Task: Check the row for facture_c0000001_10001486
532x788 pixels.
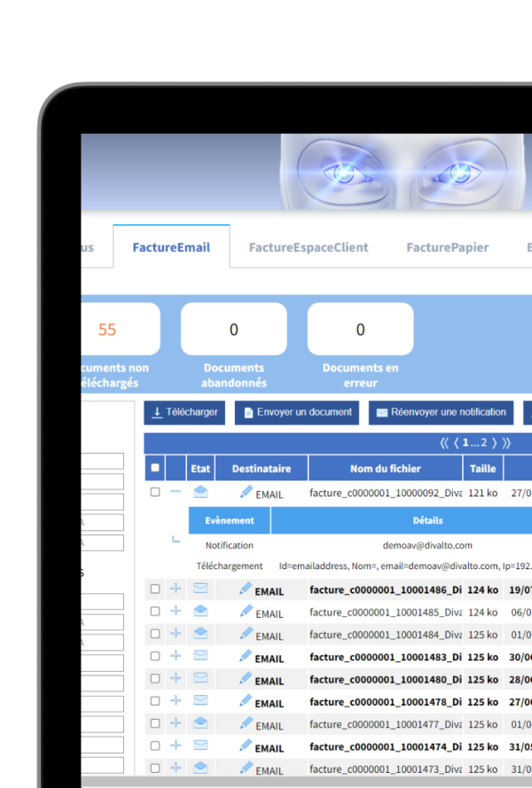Action: (155, 589)
